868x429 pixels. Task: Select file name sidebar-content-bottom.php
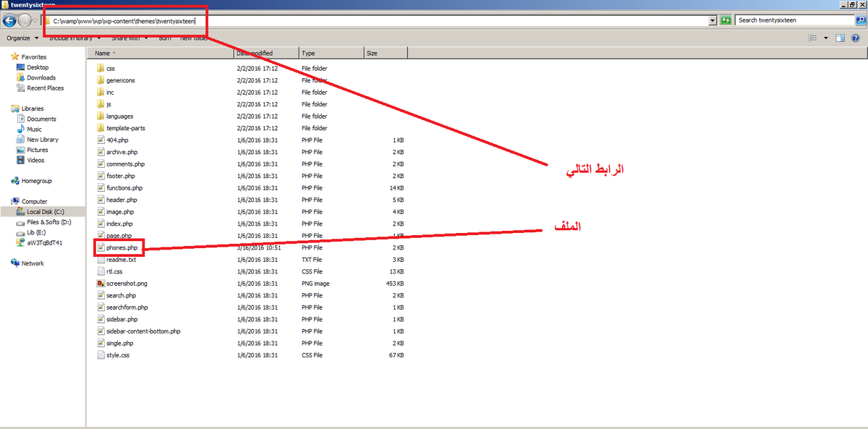[x=143, y=331]
